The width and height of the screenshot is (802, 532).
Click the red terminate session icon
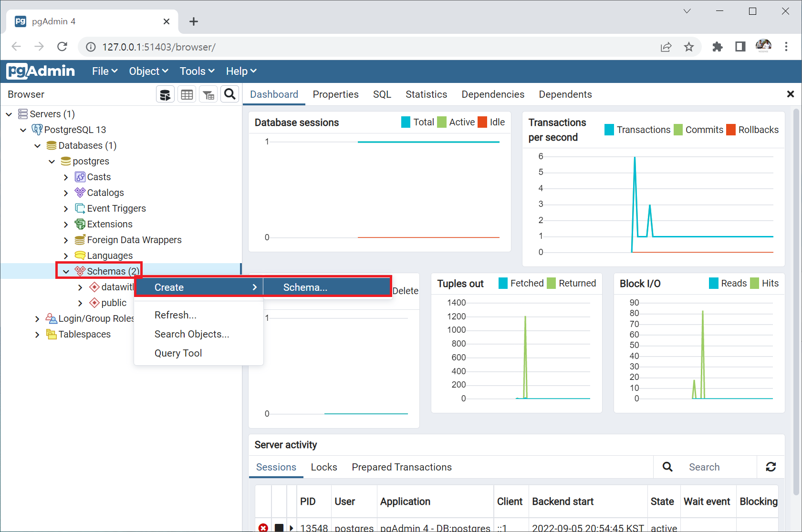[263, 527]
